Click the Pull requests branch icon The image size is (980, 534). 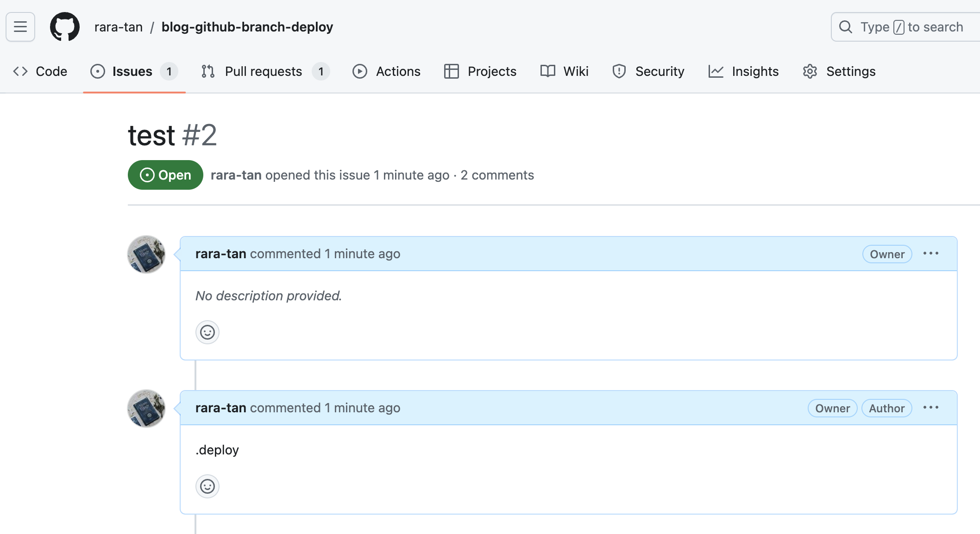(207, 71)
